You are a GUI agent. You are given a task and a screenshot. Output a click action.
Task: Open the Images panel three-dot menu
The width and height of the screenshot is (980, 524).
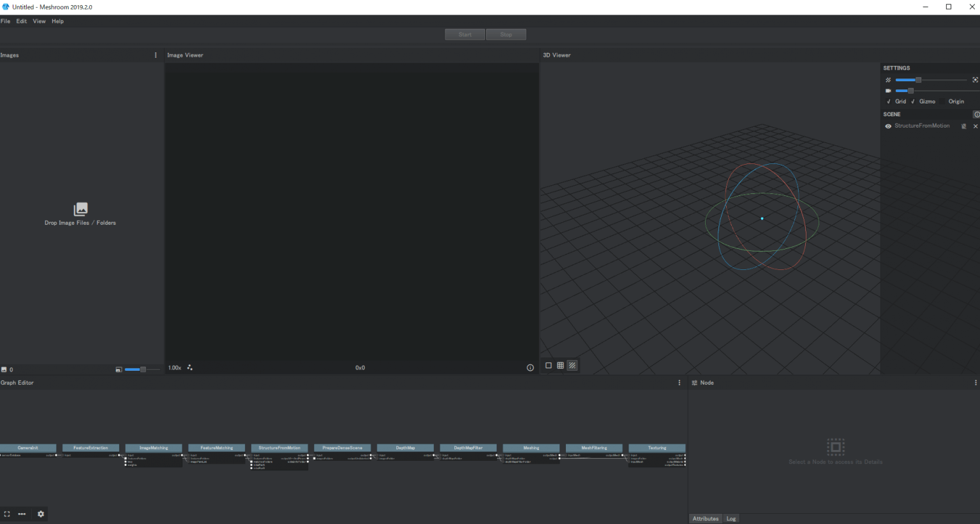[x=156, y=56]
